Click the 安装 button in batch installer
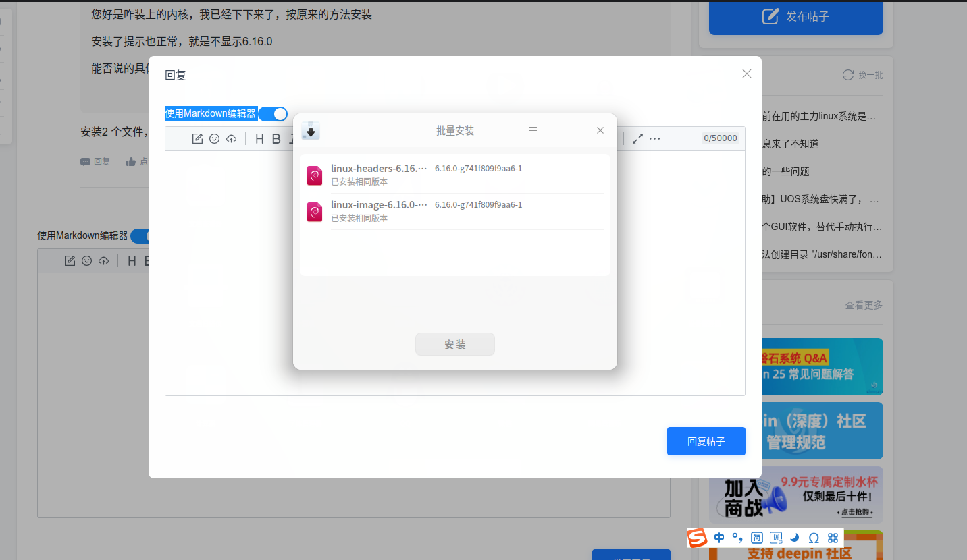 pyautogui.click(x=455, y=344)
